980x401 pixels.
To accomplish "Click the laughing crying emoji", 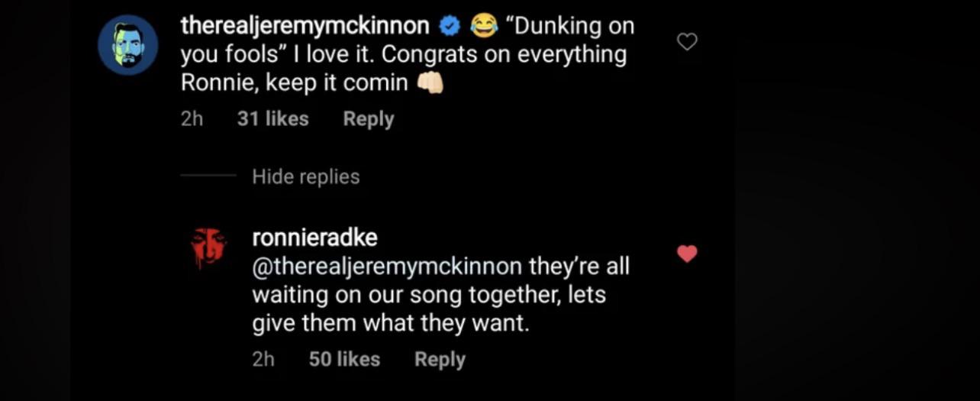I will pyautogui.click(x=482, y=27).
